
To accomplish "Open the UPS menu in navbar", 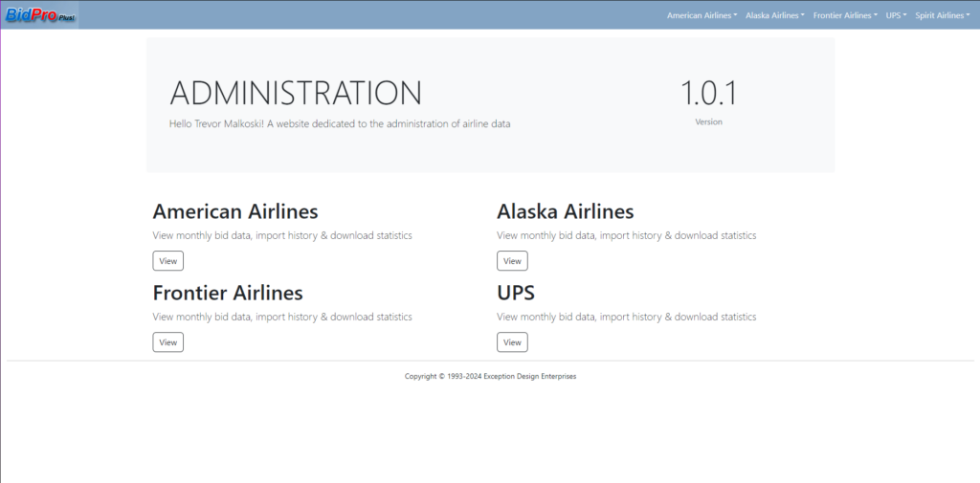I will 896,15.
